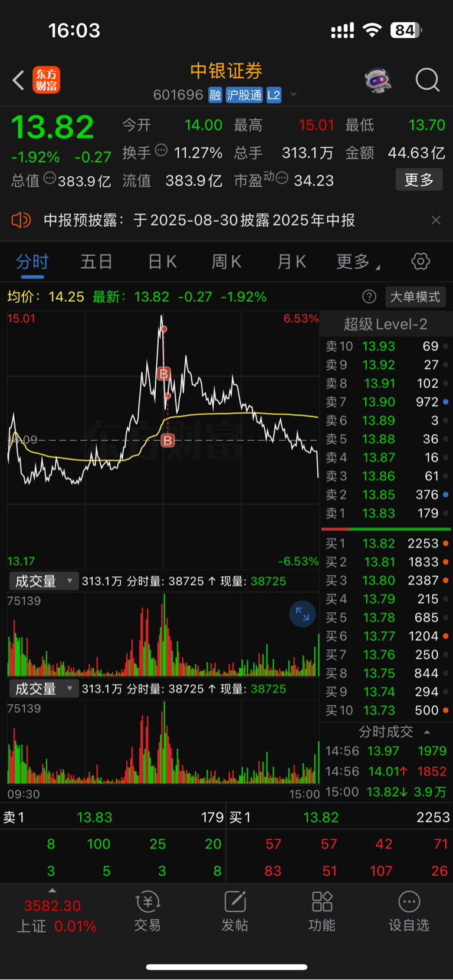Open the 交易 trade icon

tap(147, 911)
